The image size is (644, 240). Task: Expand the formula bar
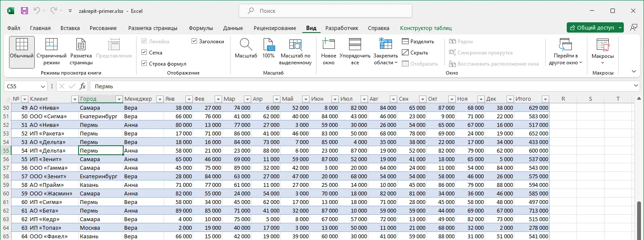tap(636, 86)
